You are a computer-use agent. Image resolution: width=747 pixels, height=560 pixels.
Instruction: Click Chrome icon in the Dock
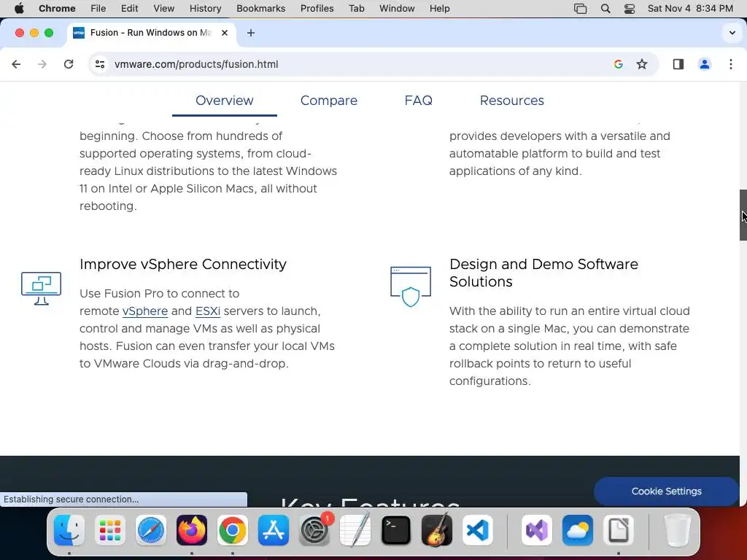(233, 530)
